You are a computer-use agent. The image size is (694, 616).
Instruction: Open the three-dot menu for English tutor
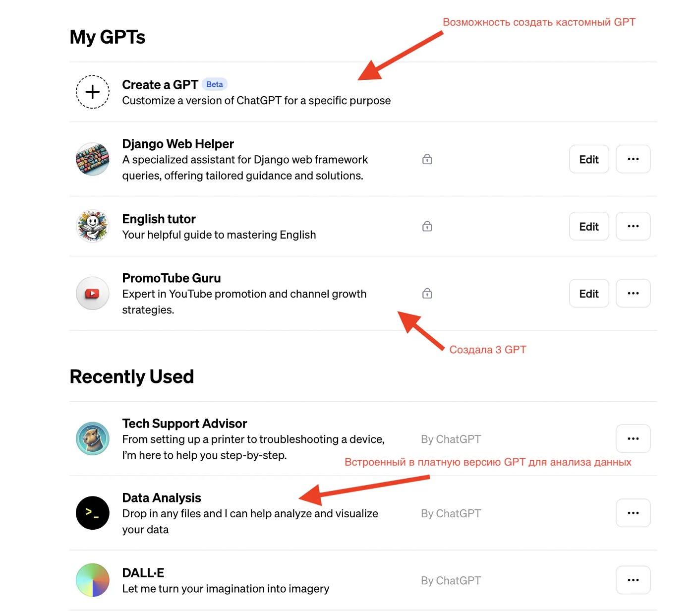[x=633, y=226]
